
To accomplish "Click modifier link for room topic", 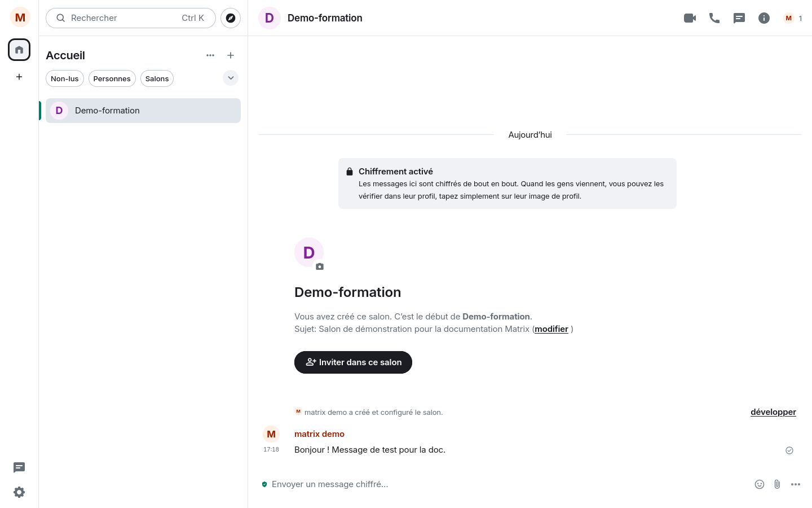I will point(551,329).
